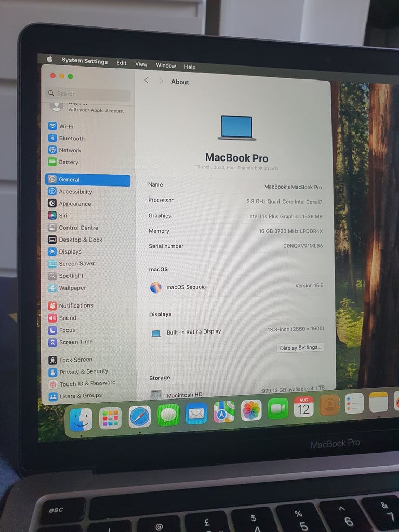
Task: Click the 2.3 GHz Quad-Core Intel Core i7 value
Action: point(284,202)
